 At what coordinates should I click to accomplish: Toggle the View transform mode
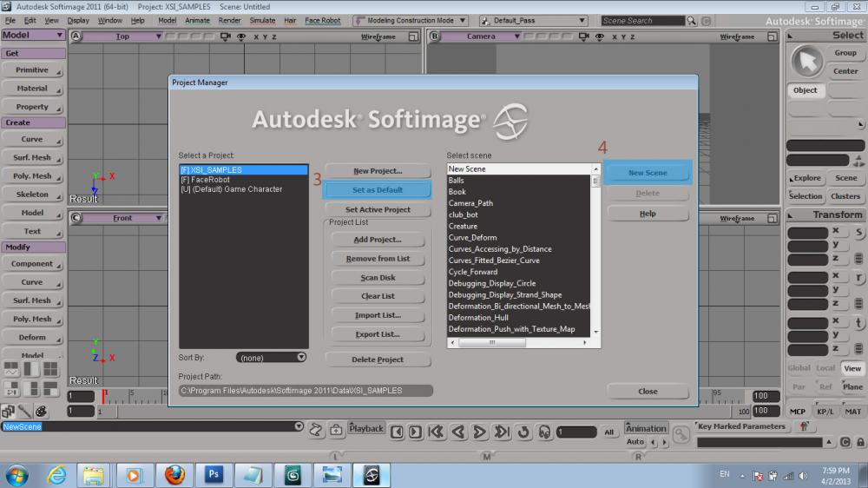click(x=852, y=368)
